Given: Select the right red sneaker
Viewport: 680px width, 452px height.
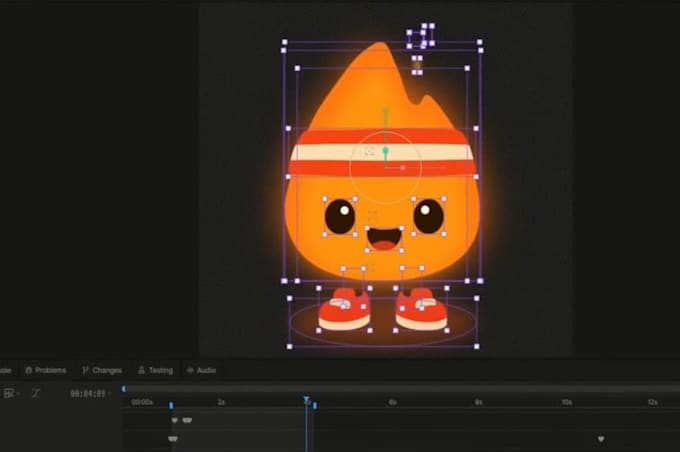Looking at the screenshot, I should pyautogui.click(x=421, y=309).
